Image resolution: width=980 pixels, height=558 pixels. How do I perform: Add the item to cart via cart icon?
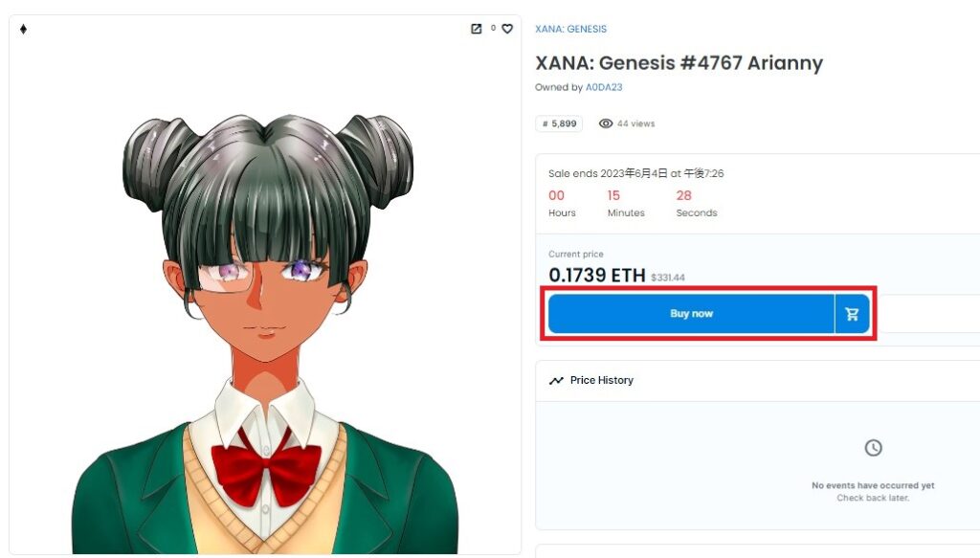coord(852,314)
